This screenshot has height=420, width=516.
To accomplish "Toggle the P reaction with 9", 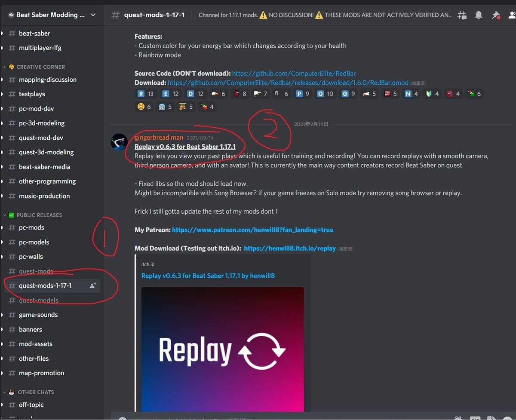I will pyautogui.click(x=303, y=94).
